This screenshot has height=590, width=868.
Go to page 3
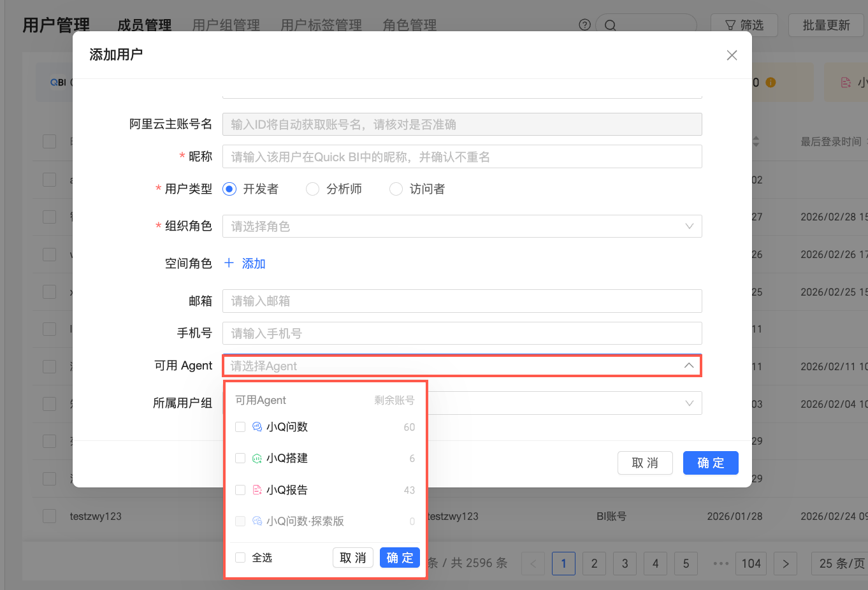(625, 563)
